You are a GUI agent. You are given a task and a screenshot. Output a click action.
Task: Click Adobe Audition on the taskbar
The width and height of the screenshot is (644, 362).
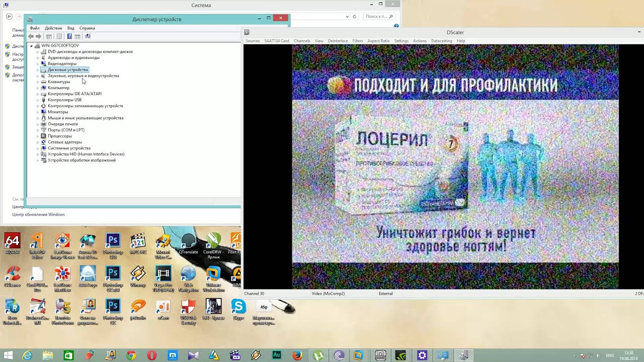(x=276, y=355)
